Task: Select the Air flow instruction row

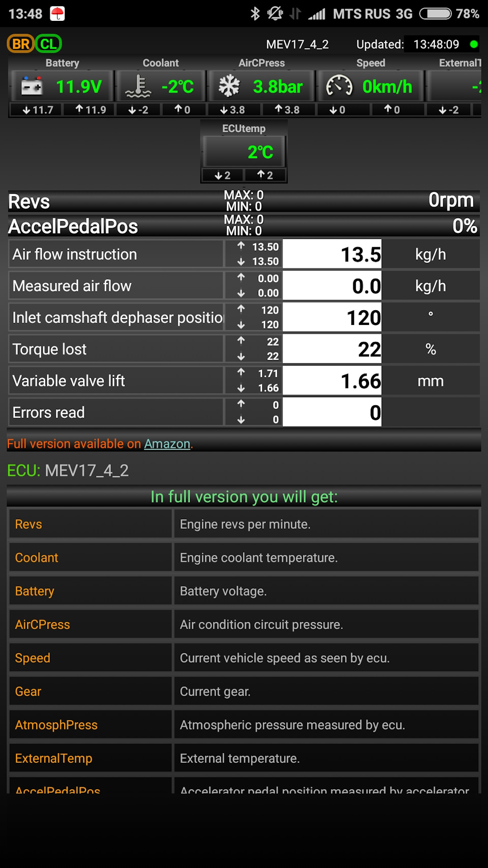Action: 244,254
